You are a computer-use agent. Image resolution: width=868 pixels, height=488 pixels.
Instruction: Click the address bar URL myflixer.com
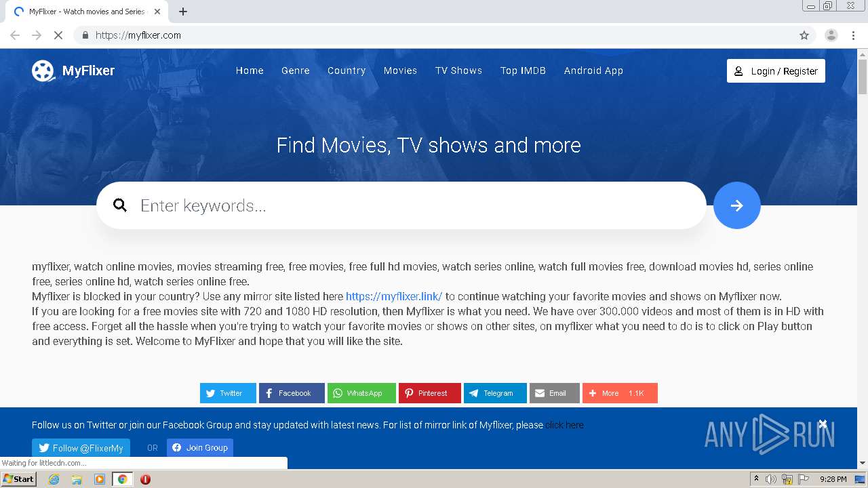tap(138, 35)
